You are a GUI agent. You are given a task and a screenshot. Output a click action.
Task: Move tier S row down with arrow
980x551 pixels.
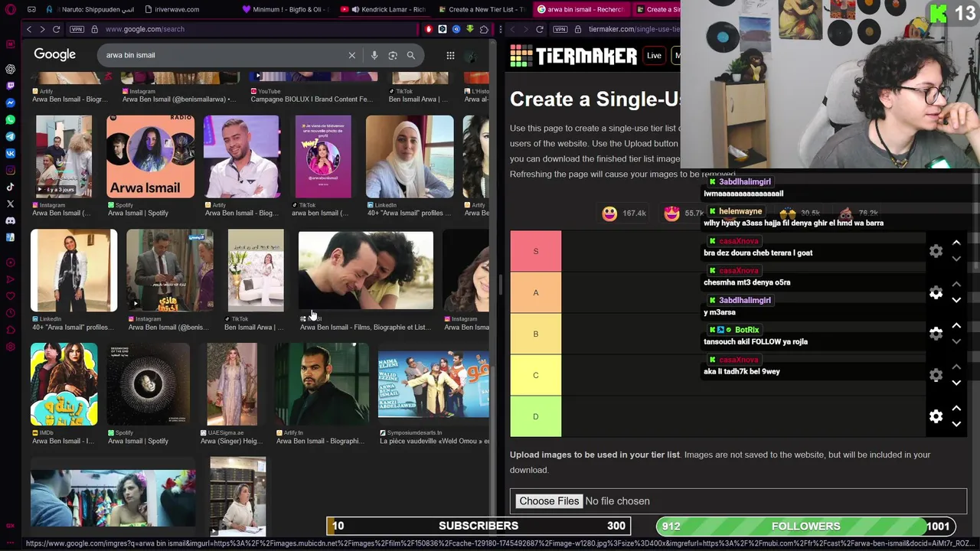click(956, 259)
